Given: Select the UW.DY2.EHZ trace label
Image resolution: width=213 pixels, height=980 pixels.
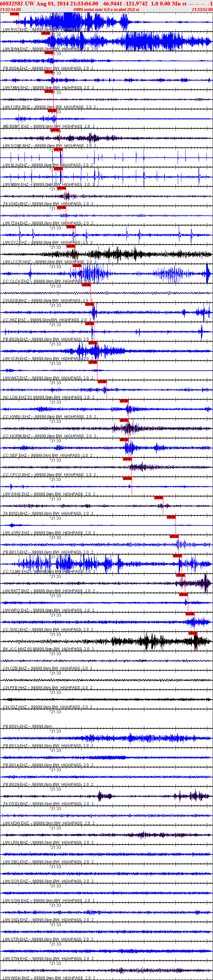Looking at the screenshot, I should point(48,242).
